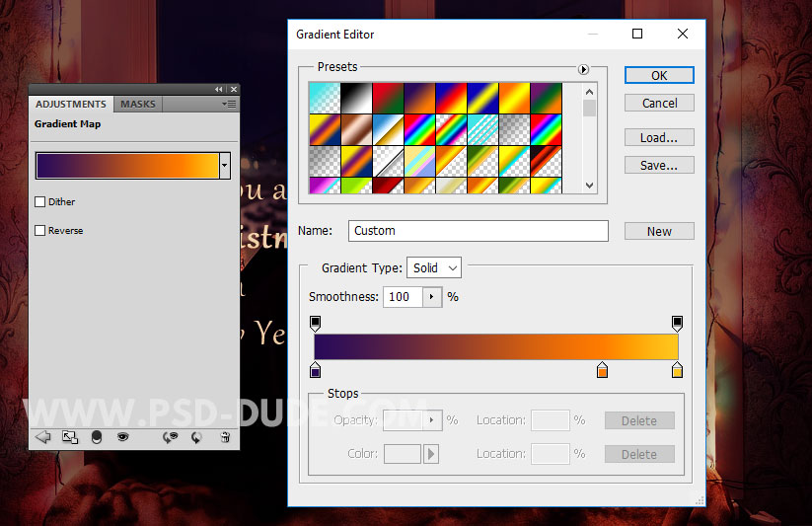The image size is (812, 526).
Task: Open the Adjustments panel options menu
Action: click(229, 104)
